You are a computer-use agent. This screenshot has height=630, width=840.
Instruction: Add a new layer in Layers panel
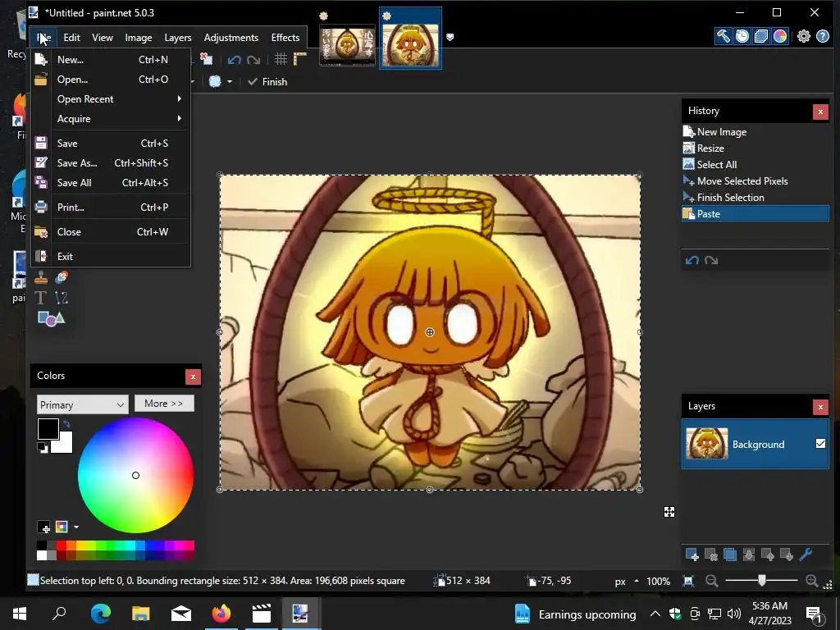[692, 555]
